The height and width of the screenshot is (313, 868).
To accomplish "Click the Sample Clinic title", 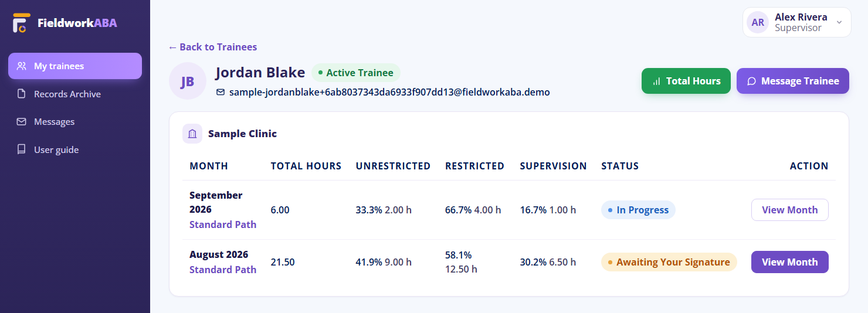I will [x=242, y=134].
